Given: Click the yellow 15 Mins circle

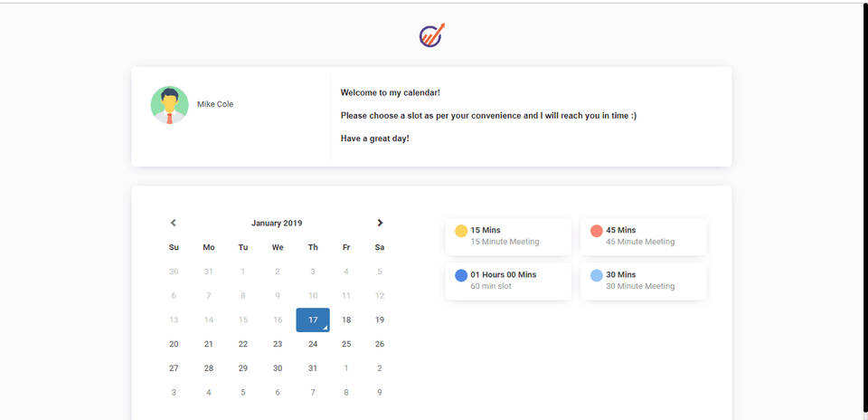Looking at the screenshot, I should (x=461, y=231).
